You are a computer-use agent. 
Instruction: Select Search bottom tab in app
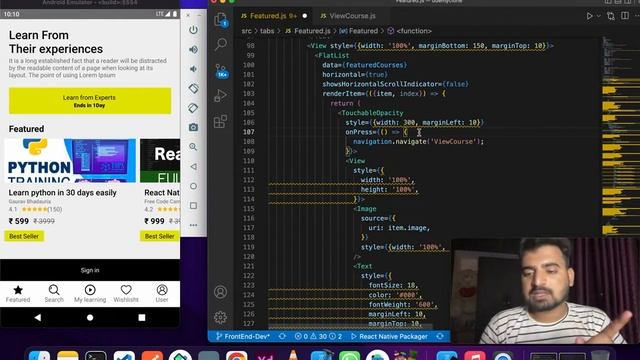54,293
